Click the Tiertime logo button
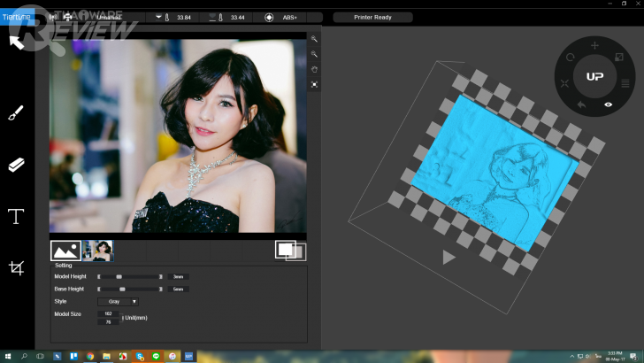The width and height of the screenshot is (644, 363). coord(17,18)
